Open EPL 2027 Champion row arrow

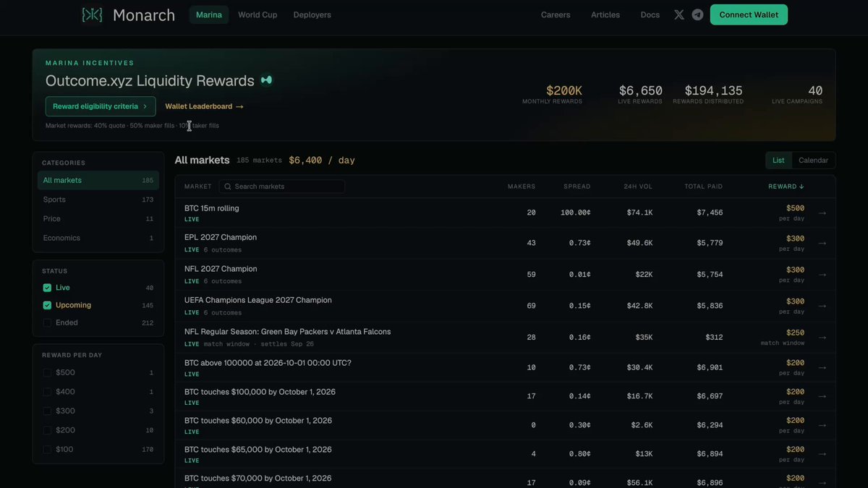coord(822,243)
